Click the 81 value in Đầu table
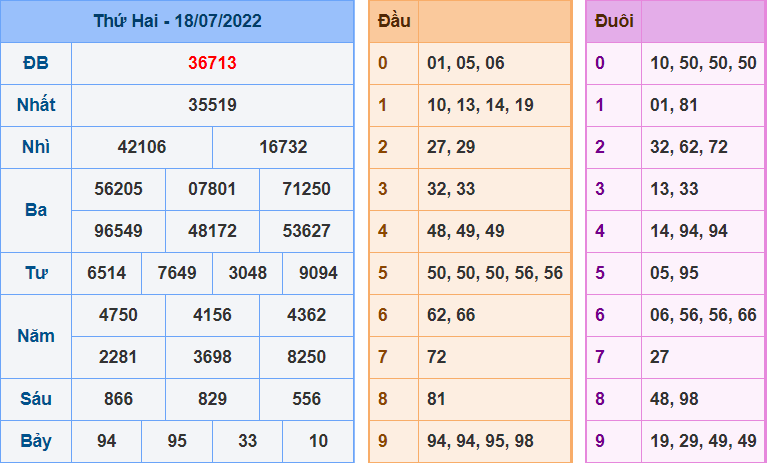Viewport: 767px width, 463px height. 437,399
